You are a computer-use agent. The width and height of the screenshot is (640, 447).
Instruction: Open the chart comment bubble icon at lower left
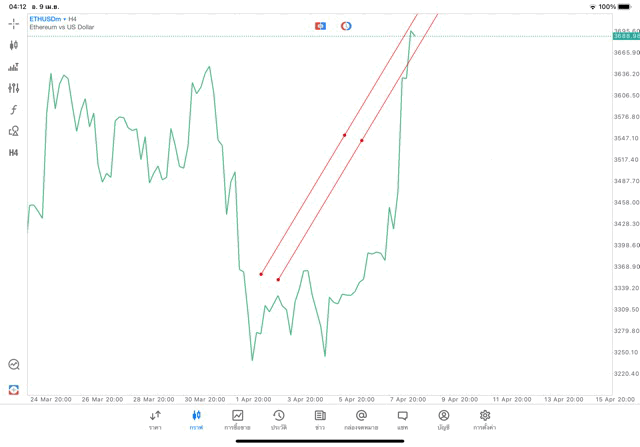pos(14,365)
